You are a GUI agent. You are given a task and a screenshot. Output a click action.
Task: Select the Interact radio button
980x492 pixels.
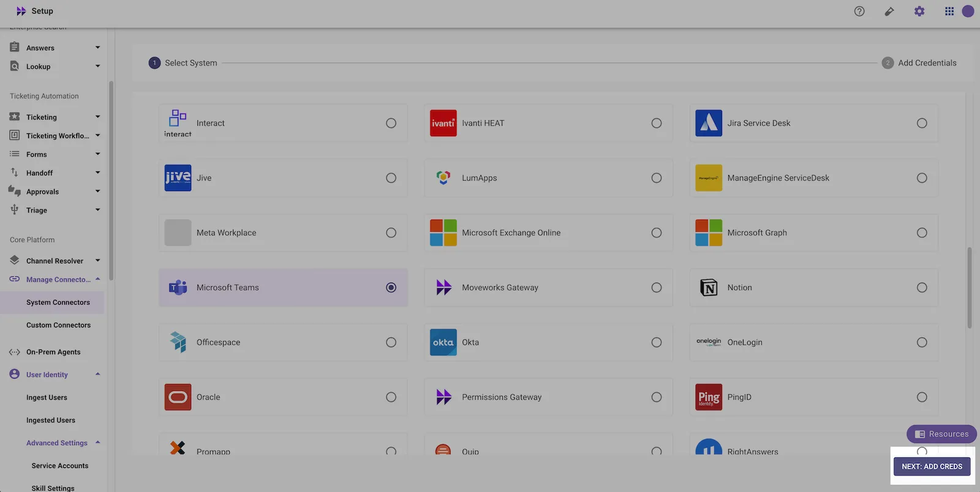[391, 123]
